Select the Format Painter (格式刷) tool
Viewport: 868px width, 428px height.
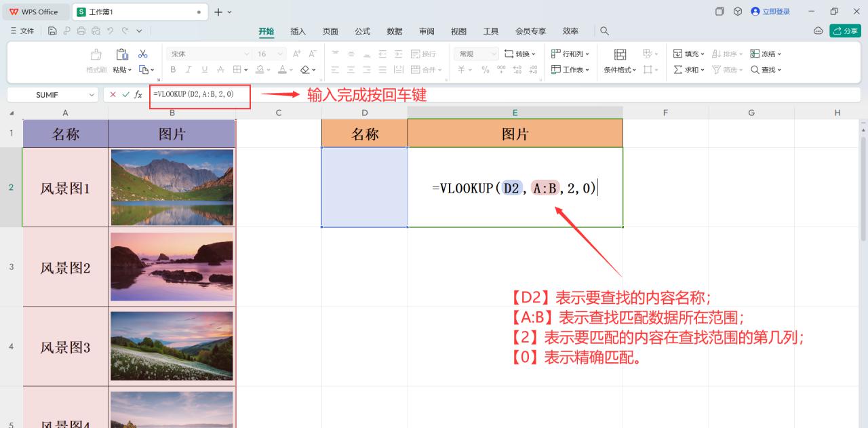tap(96, 61)
